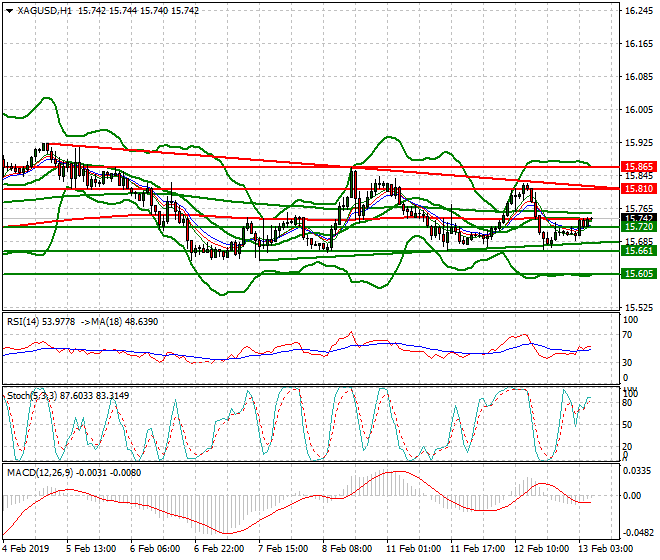This screenshot has height=560, width=660.
Task: Click the RSI scale level 70
Action: [627, 335]
